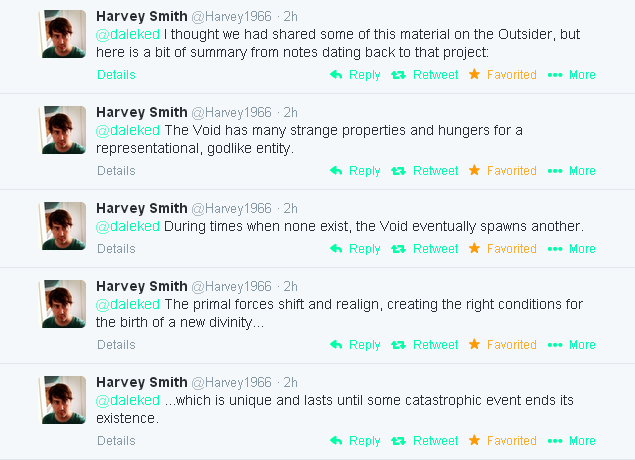Image resolution: width=635 pixels, height=460 pixels.
Task: Reply to the tweet about Outsider material
Action: (355, 75)
